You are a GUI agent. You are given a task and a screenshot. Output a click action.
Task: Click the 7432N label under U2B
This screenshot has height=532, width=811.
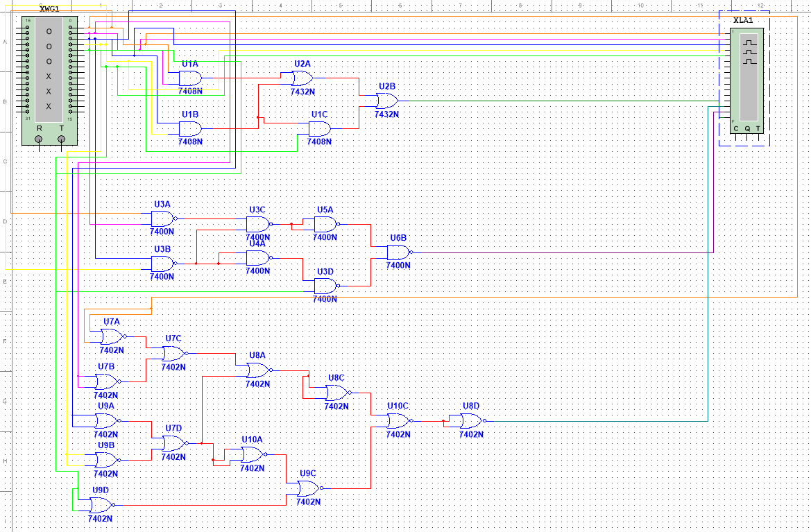[387, 114]
